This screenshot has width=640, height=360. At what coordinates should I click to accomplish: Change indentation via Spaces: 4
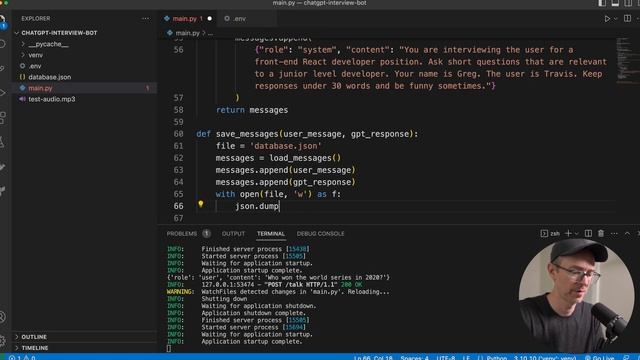click(414, 358)
